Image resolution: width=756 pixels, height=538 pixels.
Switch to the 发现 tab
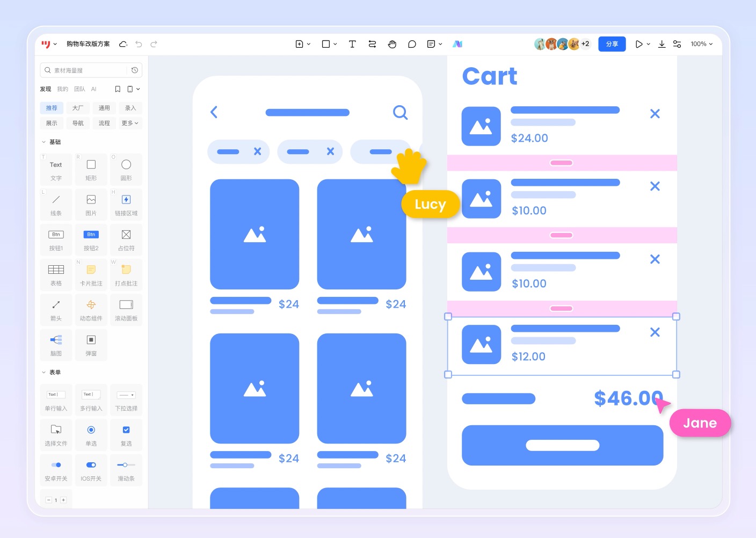[46, 89]
